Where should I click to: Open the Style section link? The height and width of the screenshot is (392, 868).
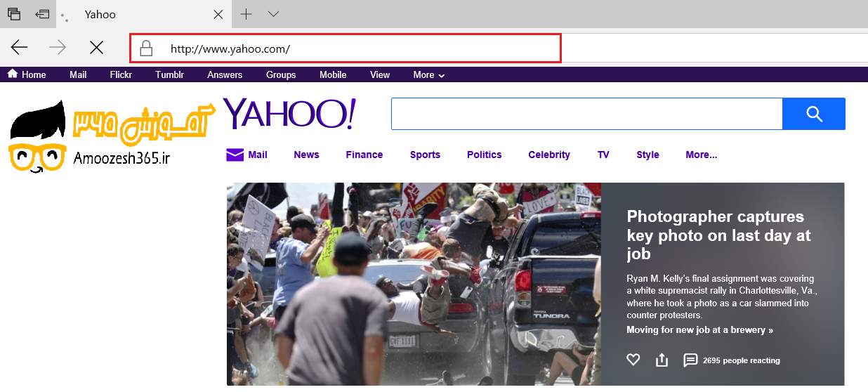(x=647, y=155)
